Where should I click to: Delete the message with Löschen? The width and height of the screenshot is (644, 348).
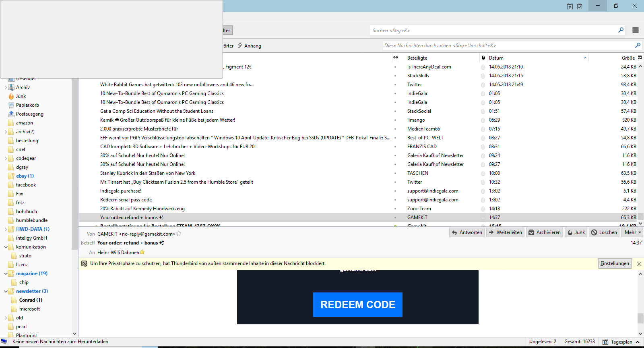click(x=604, y=232)
